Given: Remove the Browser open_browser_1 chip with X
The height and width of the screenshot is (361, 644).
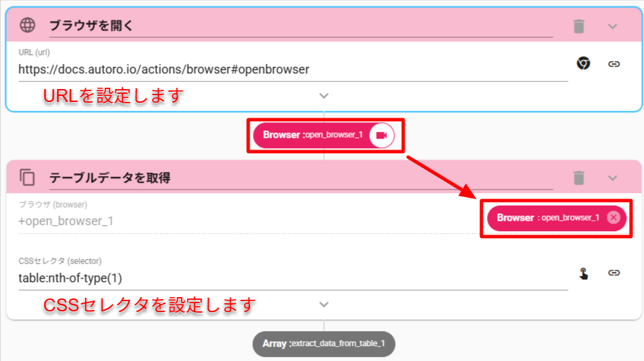Looking at the screenshot, I should click(613, 218).
